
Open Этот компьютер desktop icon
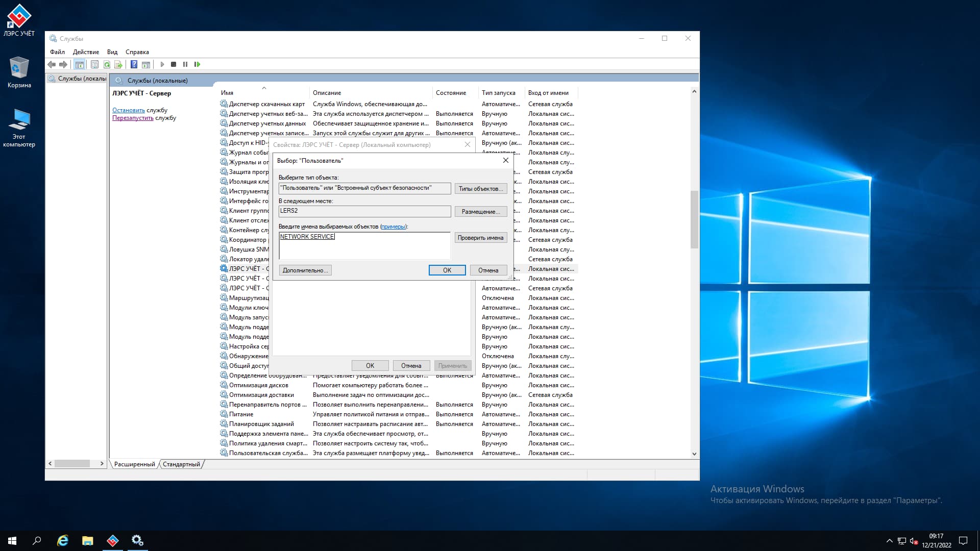click(19, 128)
